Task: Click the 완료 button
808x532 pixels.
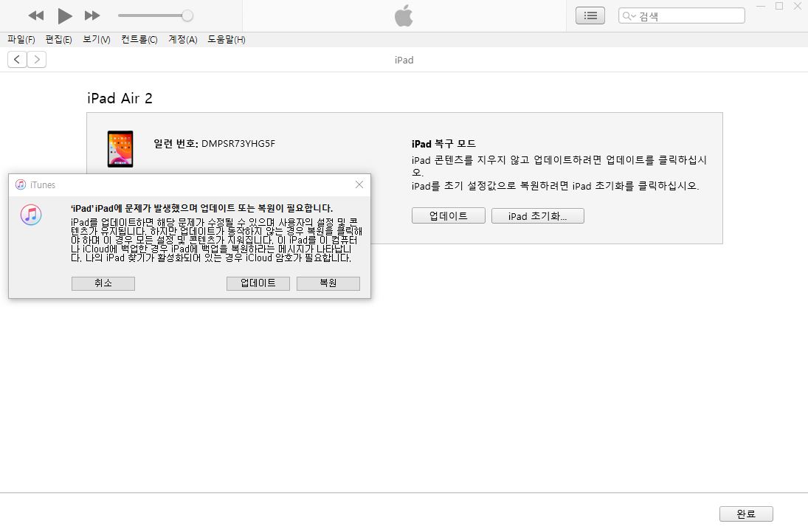Action: (746, 514)
